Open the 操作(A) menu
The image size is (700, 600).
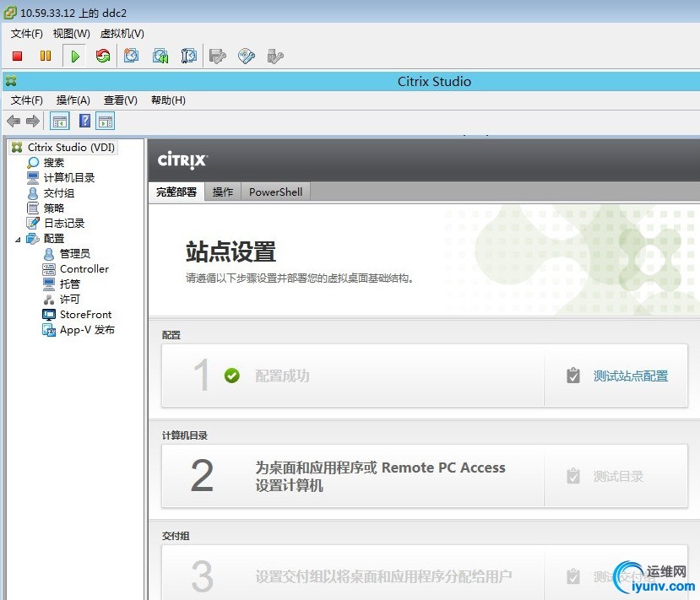(x=73, y=100)
